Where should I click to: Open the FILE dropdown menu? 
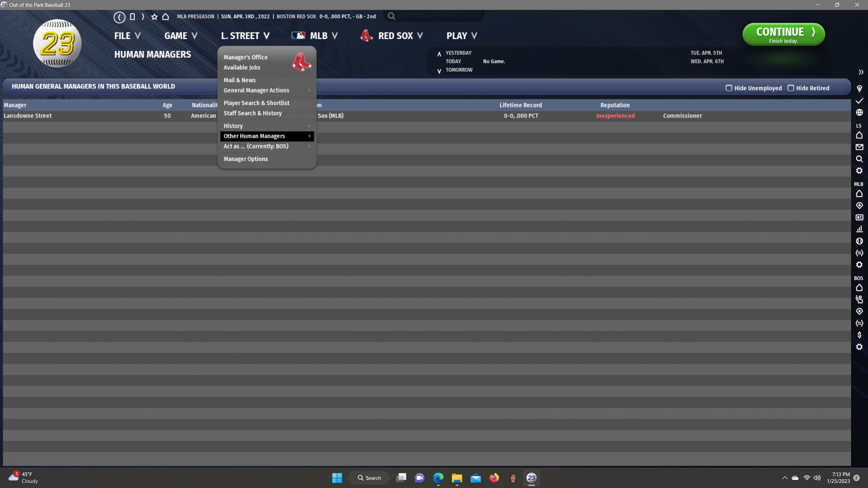coord(127,36)
